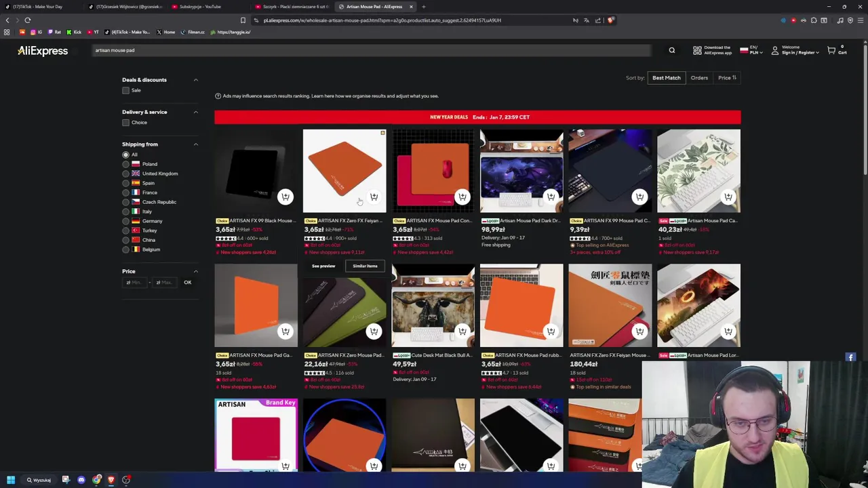Image resolution: width=868 pixels, height=488 pixels.
Task: Click the Brave shields icon in address bar
Action: point(611,20)
